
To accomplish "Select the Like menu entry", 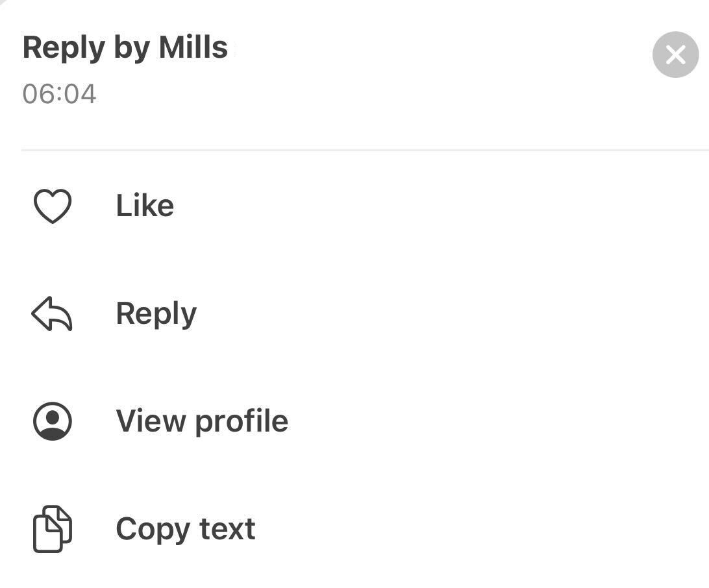I will click(x=354, y=206).
